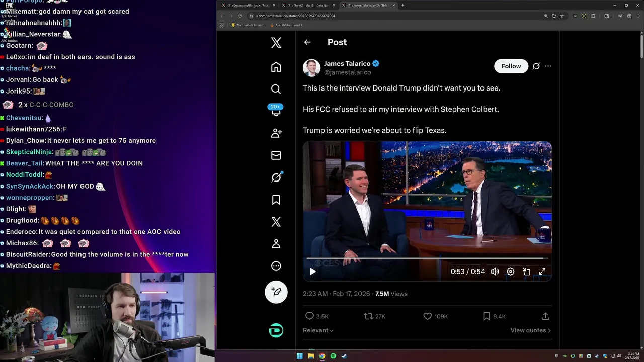
Task: Play the Colbert interview video
Action: pyautogui.click(x=312, y=271)
